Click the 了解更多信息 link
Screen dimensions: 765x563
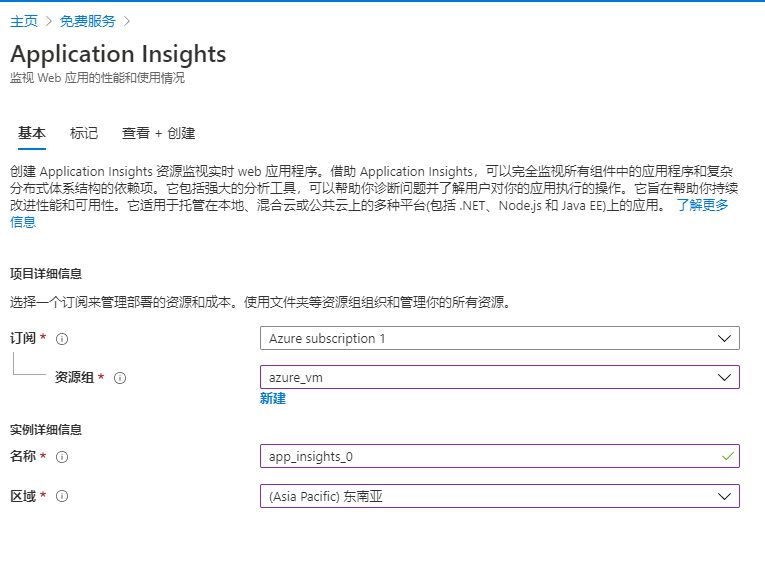click(x=703, y=205)
